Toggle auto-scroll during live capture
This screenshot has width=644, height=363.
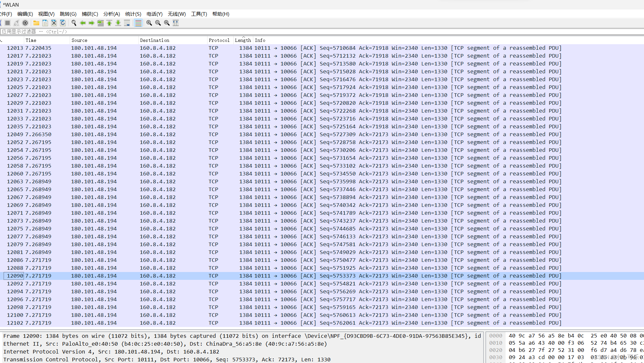tap(127, 23)
